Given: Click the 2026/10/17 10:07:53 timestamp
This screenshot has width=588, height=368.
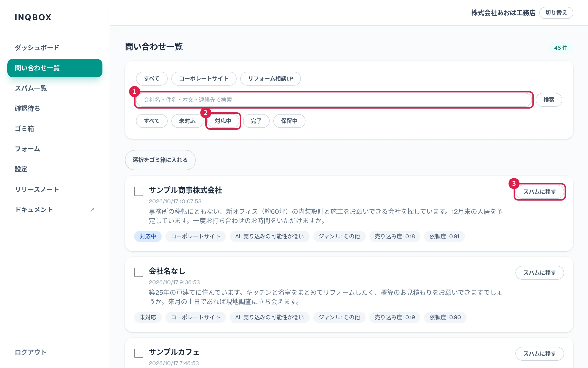Looking at the screenshot, I should click(175, 201).
